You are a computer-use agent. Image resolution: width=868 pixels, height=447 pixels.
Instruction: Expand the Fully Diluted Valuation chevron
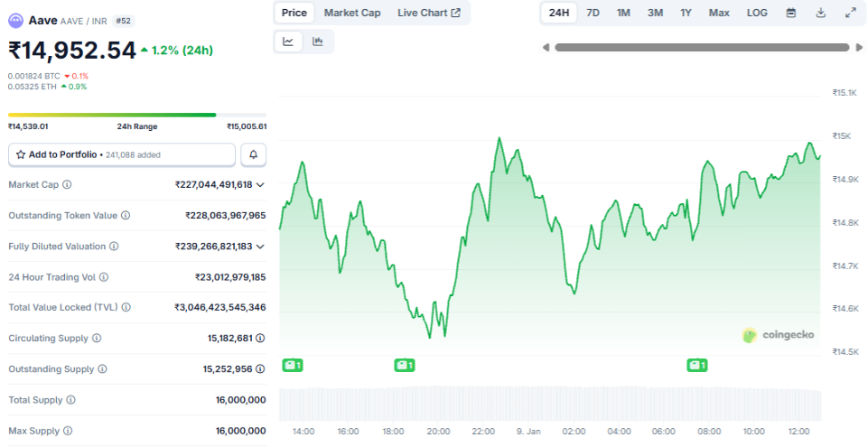[x=260, y=247]
